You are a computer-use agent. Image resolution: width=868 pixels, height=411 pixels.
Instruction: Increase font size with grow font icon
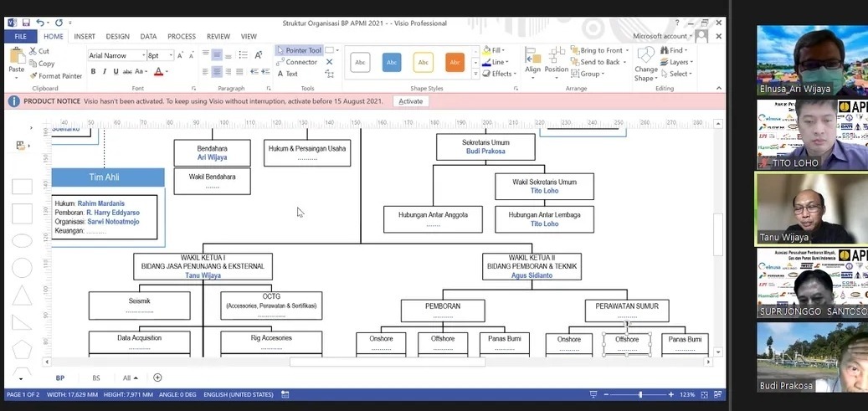pos(181,55)
